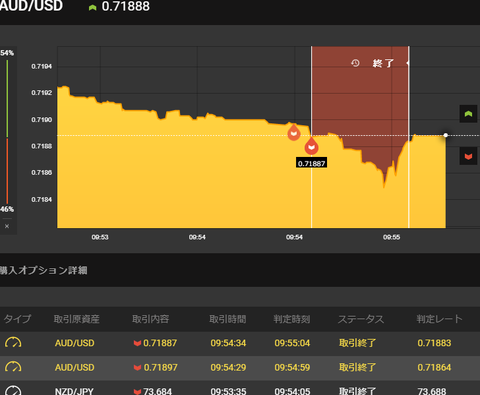480x395 pixels.
Task: Click the 判定時刻 column header
Action: point(292,319)
